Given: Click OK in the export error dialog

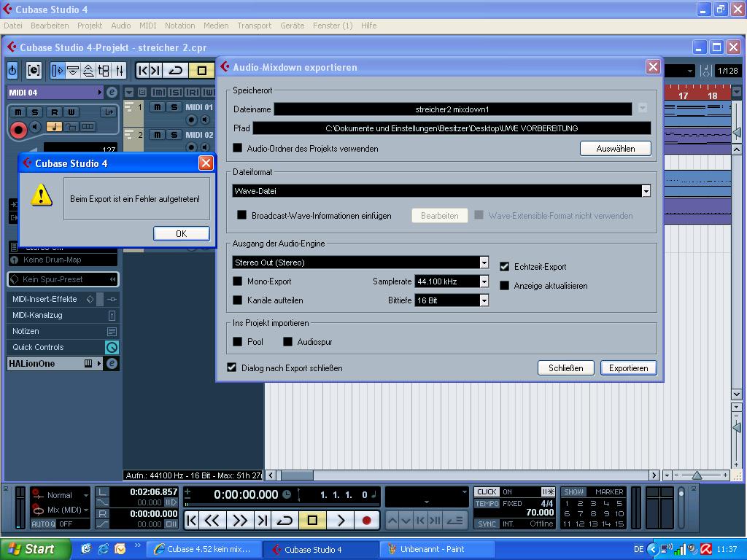Looking at the screenshot, I should pos(182,233).
